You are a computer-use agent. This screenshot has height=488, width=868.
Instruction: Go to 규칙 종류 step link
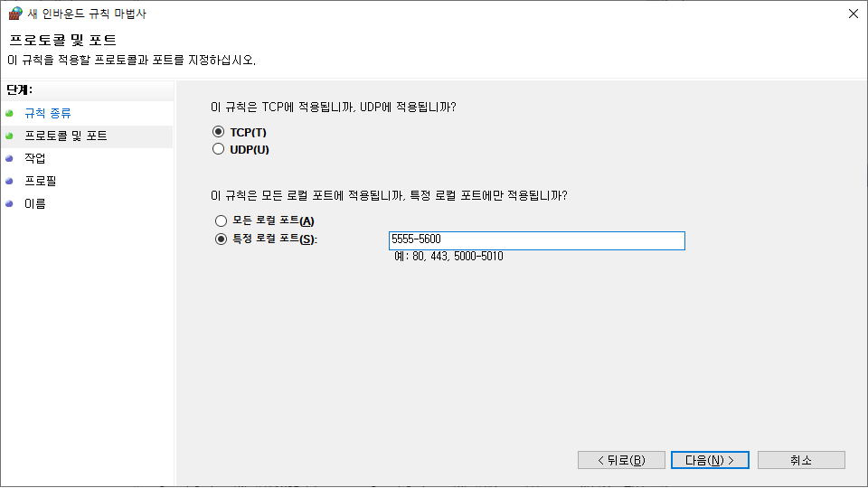click(x=48, y=113)
